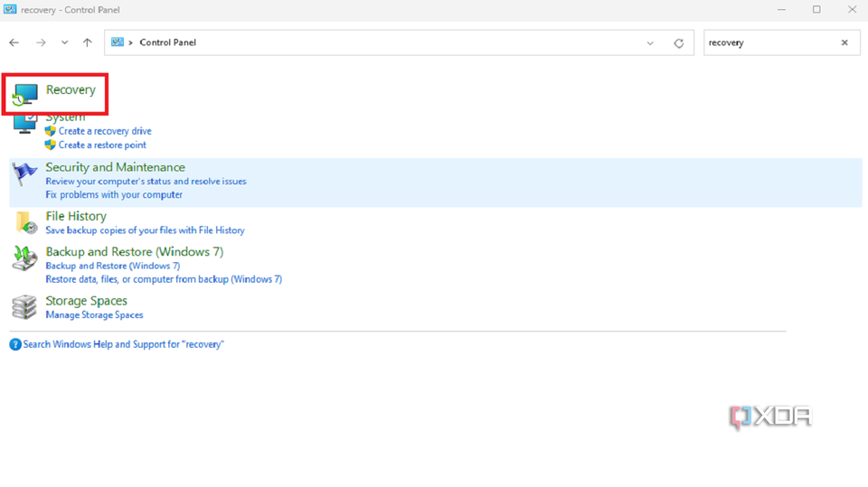Open Restore data, files, or computer from backup

click(164, 279)
